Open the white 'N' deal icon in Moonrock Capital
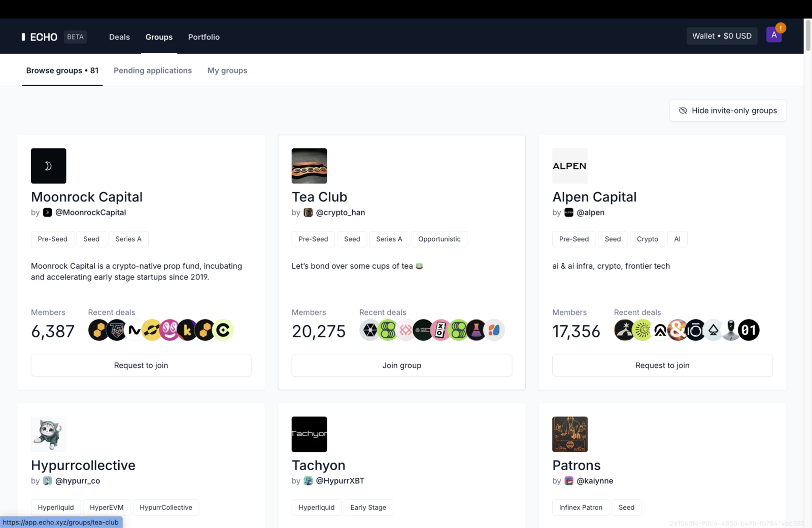Screen dimensions: 812x528 pos(134,330)
